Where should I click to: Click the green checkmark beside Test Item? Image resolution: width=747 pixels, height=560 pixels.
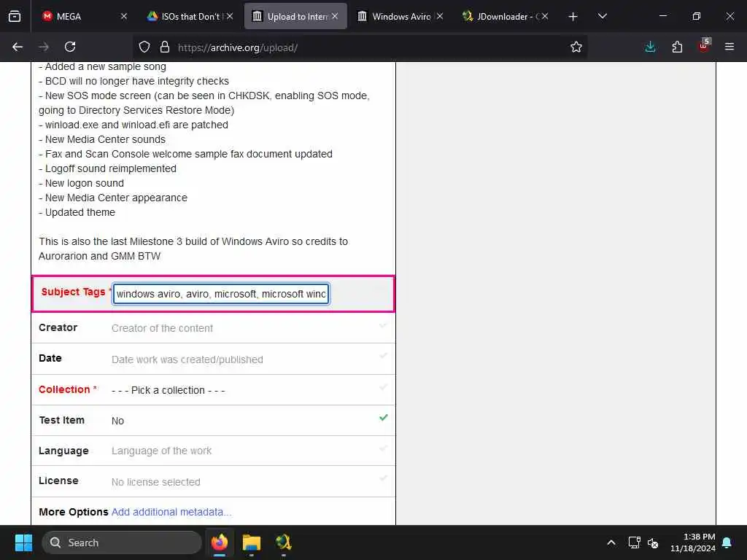pos(384,418)
